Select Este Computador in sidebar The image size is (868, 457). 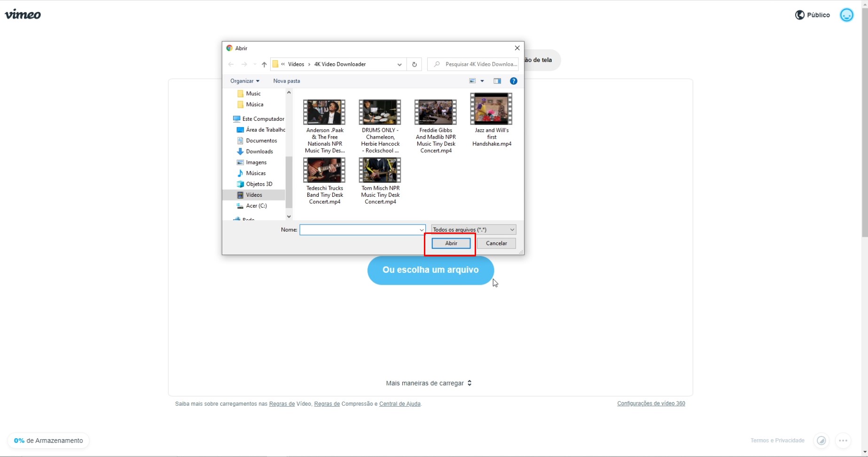point(258,119)
